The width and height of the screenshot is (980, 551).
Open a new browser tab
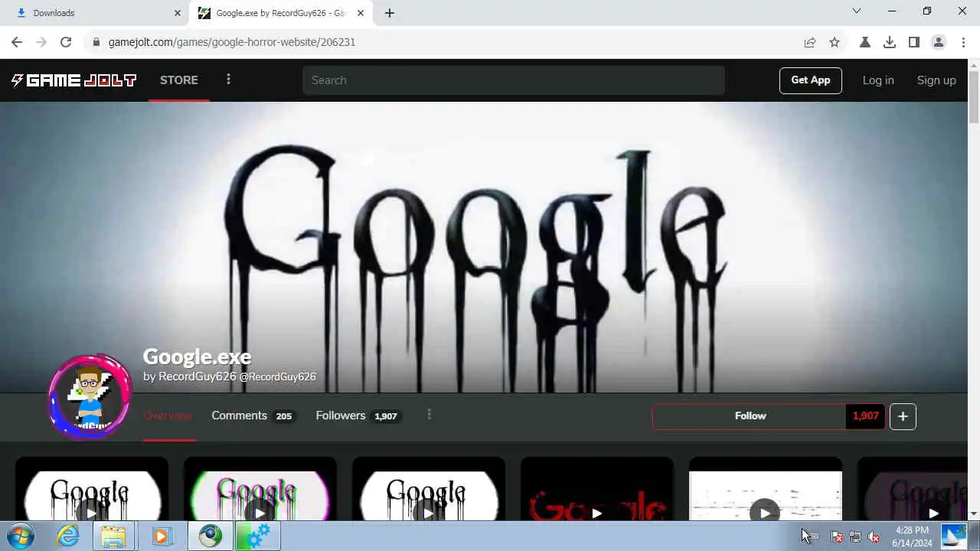pos(390,13)
